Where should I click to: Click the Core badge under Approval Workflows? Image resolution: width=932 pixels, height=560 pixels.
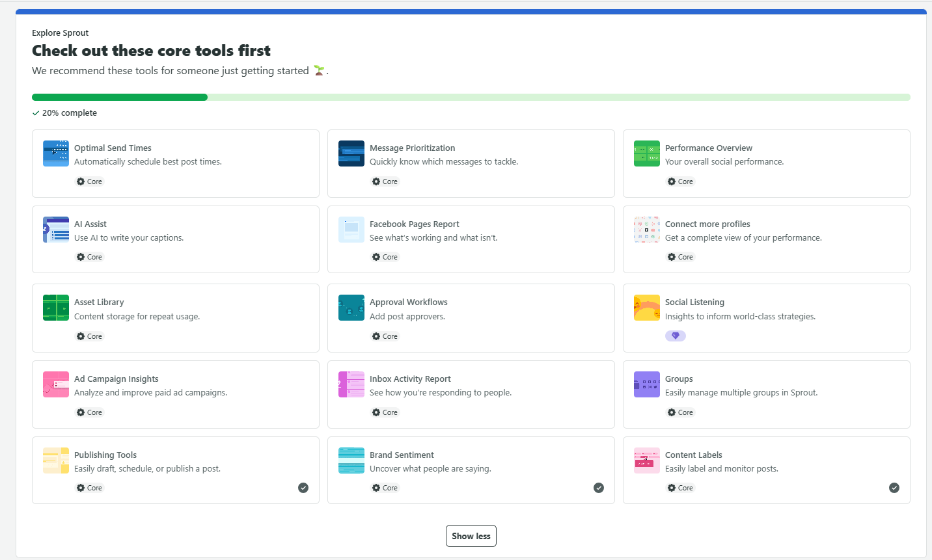pos(385,336)
